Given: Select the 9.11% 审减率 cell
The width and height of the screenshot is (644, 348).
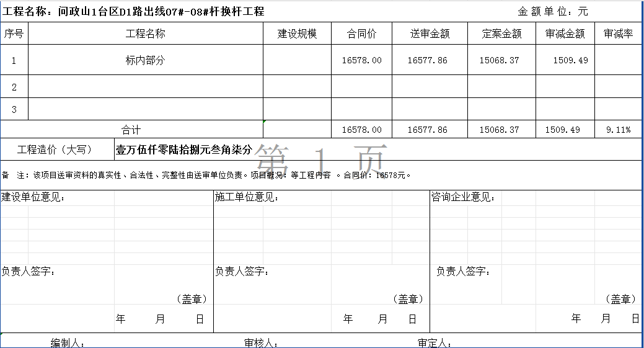Looking at the screenshot, I should point(618,130).
